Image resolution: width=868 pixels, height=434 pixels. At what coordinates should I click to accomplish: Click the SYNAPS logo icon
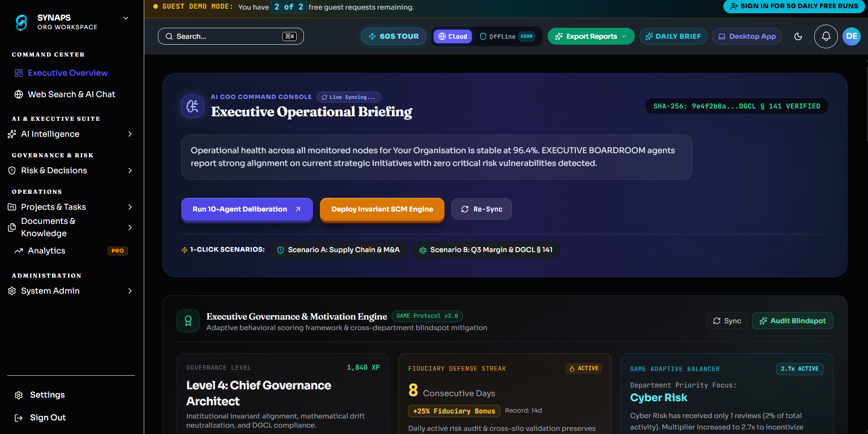pyautogui.click(x=21, y=22)
